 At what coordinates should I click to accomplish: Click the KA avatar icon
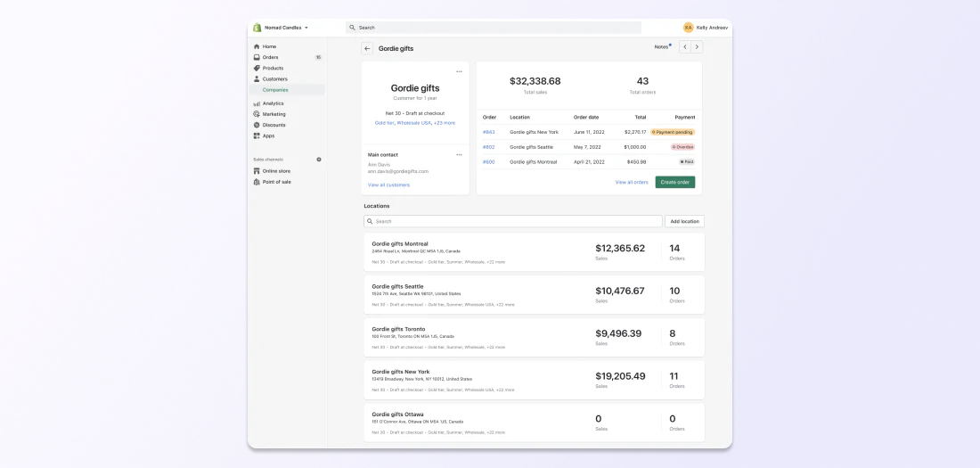[688, 28]
